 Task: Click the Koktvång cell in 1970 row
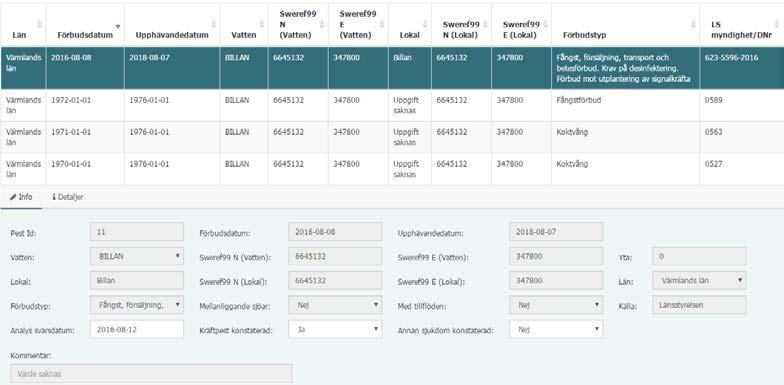pos(625,169)
